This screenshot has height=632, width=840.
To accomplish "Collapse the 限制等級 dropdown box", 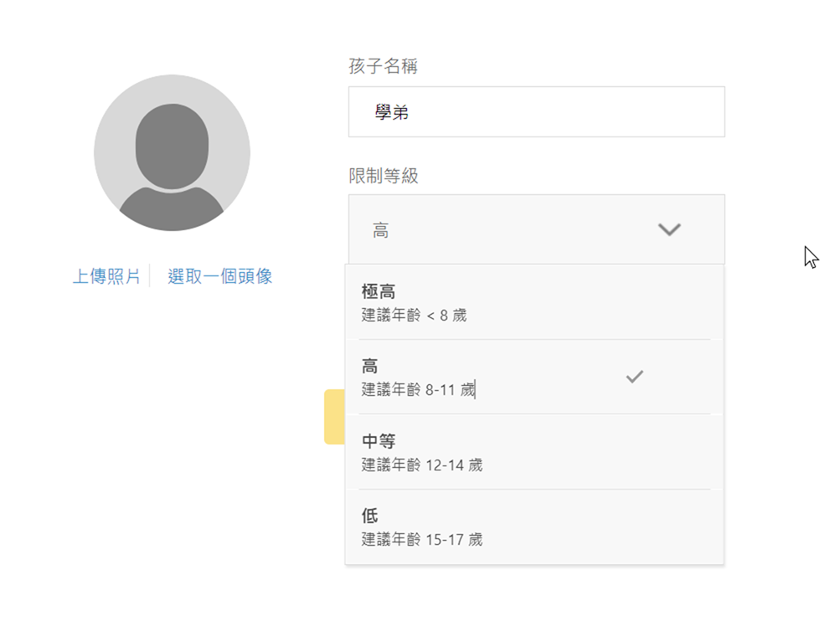I will click(536, 229).
